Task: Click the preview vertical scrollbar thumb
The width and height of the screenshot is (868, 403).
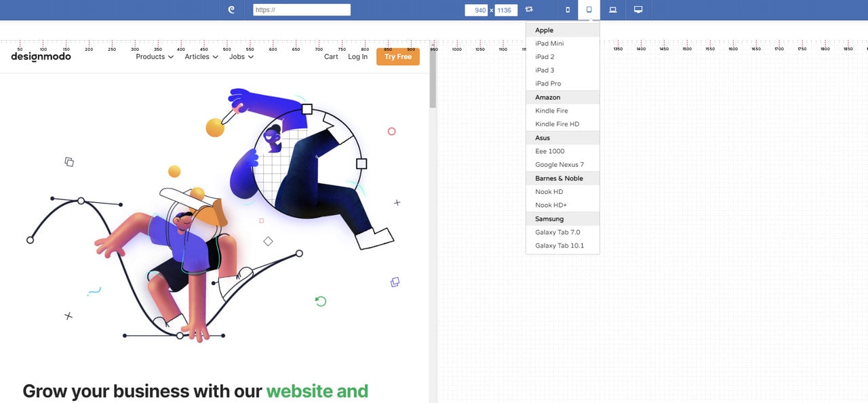Action: coord(433,78)
